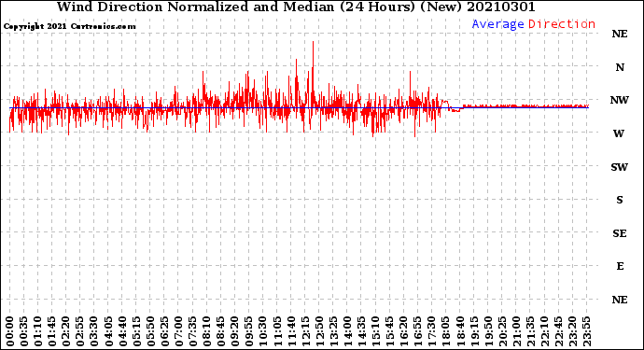Click the 08:45 time label
Viewport: 644px width, 350px height.
[221, 331]
